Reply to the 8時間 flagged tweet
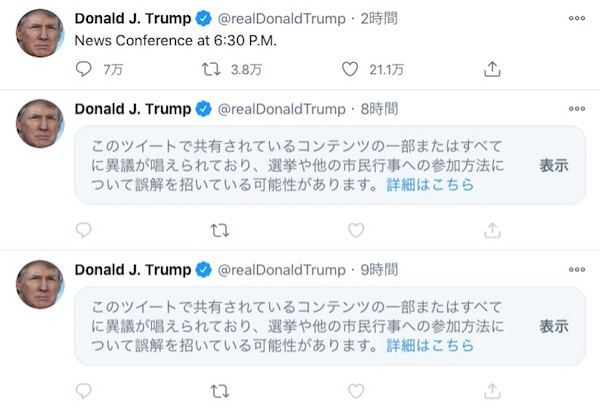Screen dimensions: 600x410 click(x=84, y=230)
